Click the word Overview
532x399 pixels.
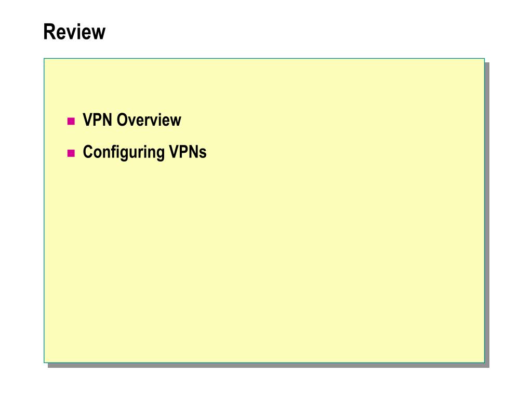tap(149, 120)
